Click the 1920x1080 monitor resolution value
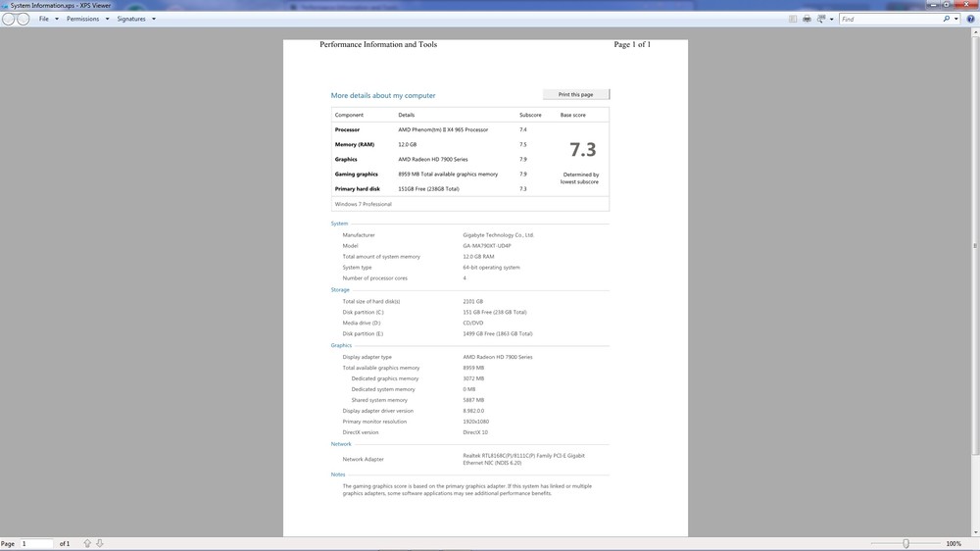This screenshot has height=551, width=980. click(x=476, y=422)
